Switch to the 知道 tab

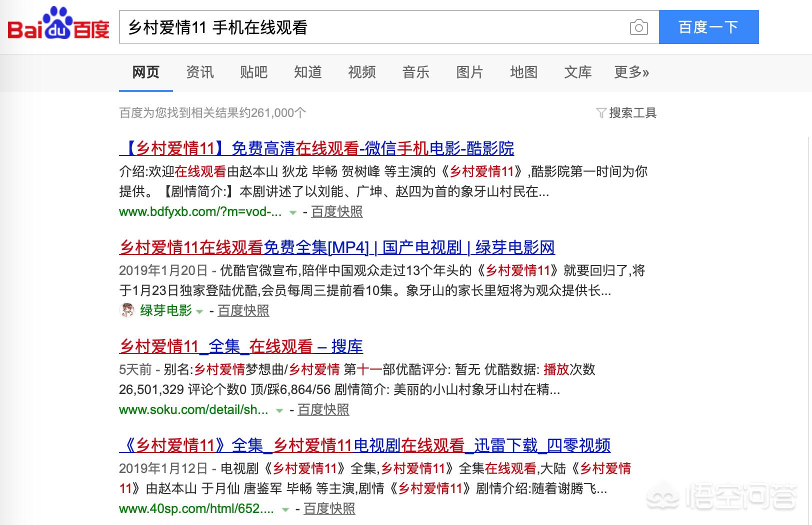[308, 72]
